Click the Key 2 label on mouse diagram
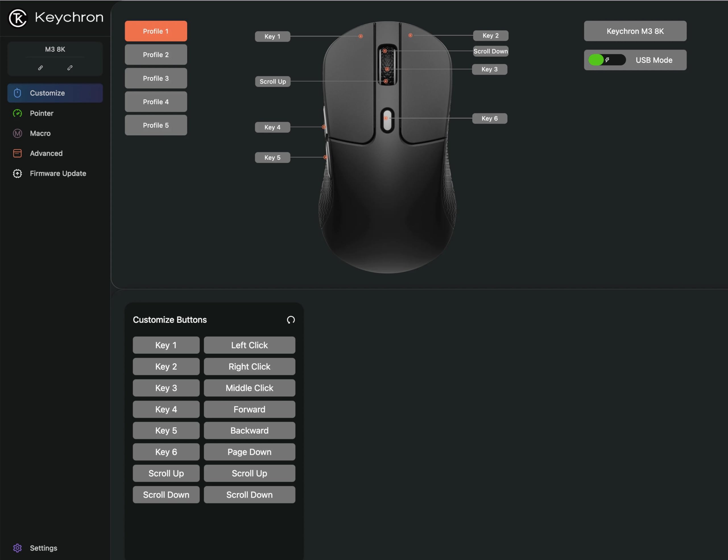728x560 pixels. (491, 35)
